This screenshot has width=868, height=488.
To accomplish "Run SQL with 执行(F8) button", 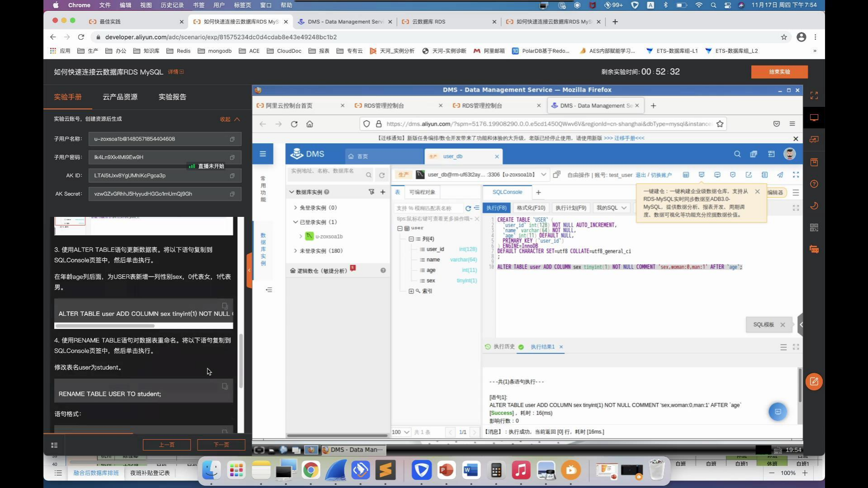I will [x=496, y=208].
